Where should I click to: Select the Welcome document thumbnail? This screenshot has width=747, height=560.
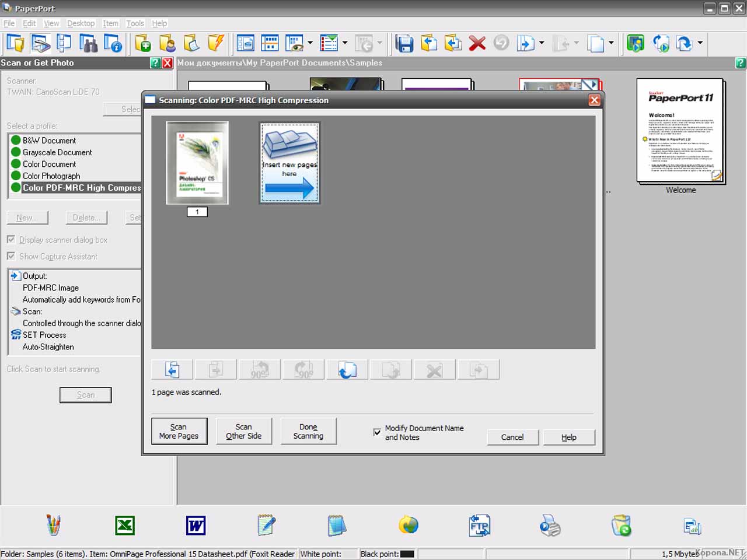(x=681, y=132)
